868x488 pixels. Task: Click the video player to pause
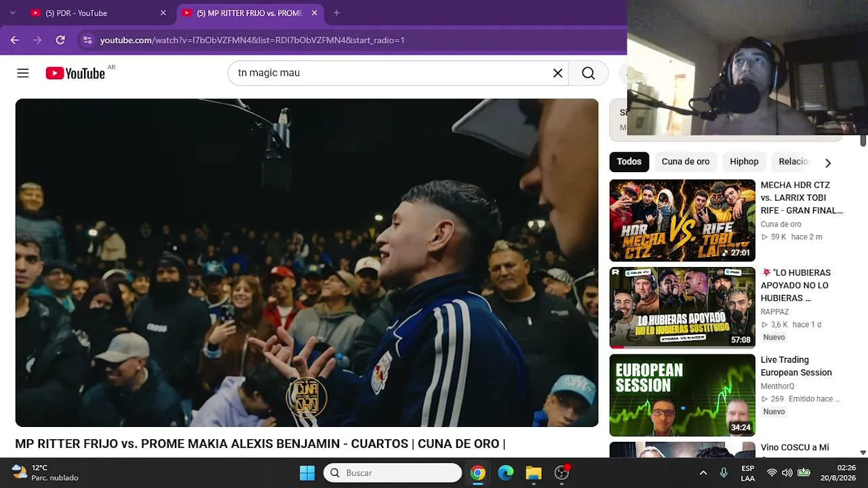(x=307, y=263)
